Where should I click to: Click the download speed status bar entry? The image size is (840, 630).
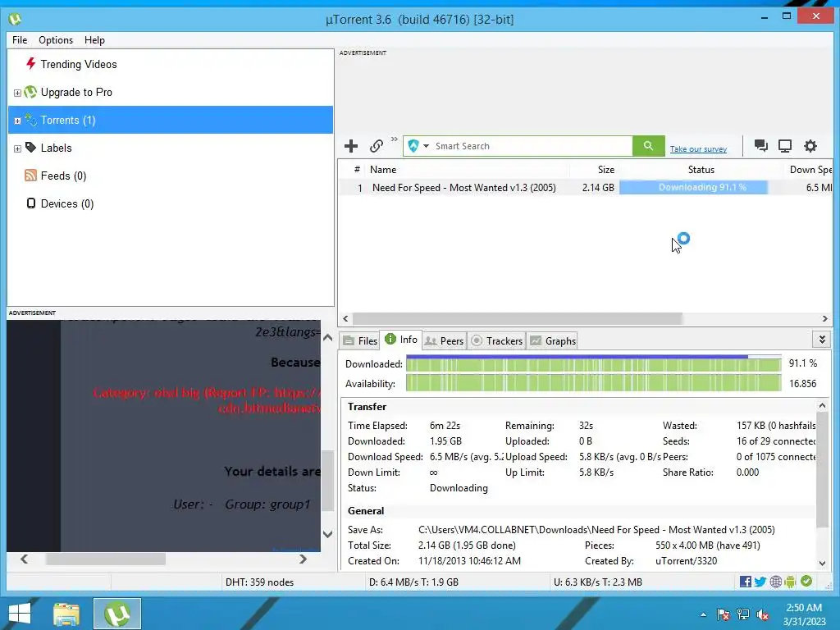[413, 582]
